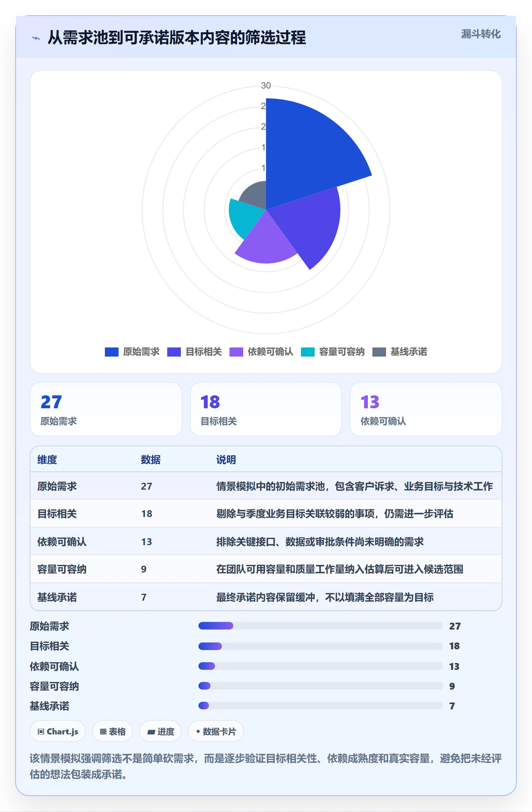The height and width of the screenshot is (812, 532).
Task: Click the 数据卡片 tag chip
Action: pyautogui.click(x=216, y=731)
